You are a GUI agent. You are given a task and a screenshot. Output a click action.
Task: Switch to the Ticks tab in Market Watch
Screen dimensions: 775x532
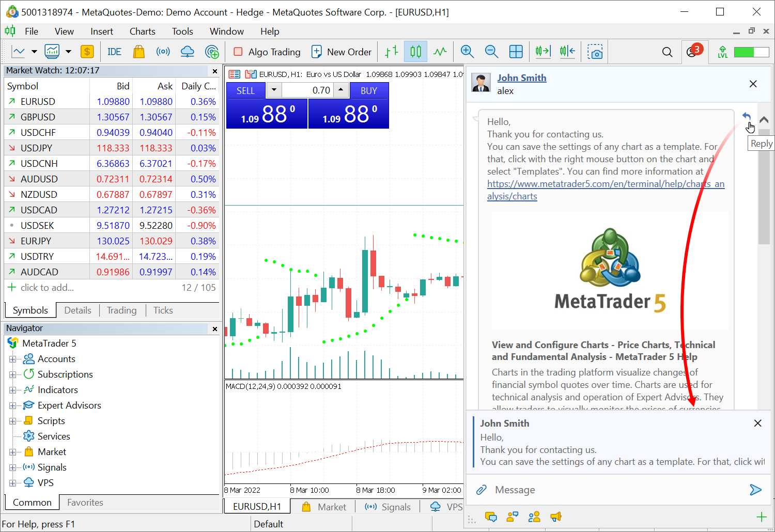coord(163,310)
